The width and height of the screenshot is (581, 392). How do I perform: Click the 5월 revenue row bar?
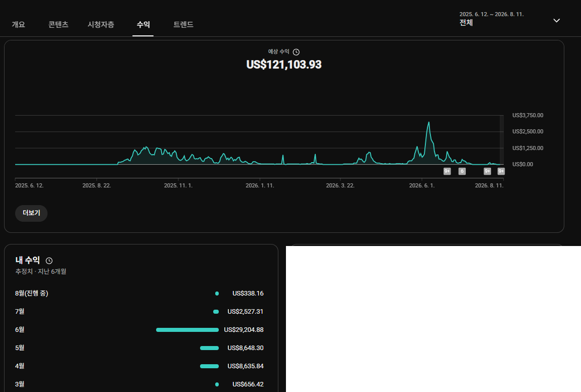pos(209,348)
